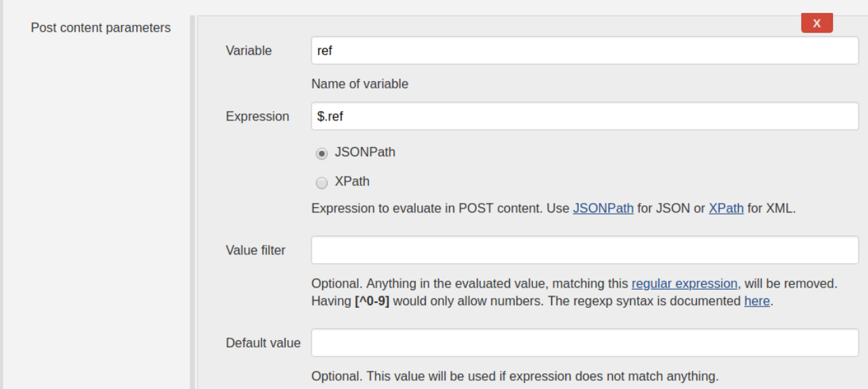Delete this parameter with the red X button
The image size is (868, 389).
[817, 23]
